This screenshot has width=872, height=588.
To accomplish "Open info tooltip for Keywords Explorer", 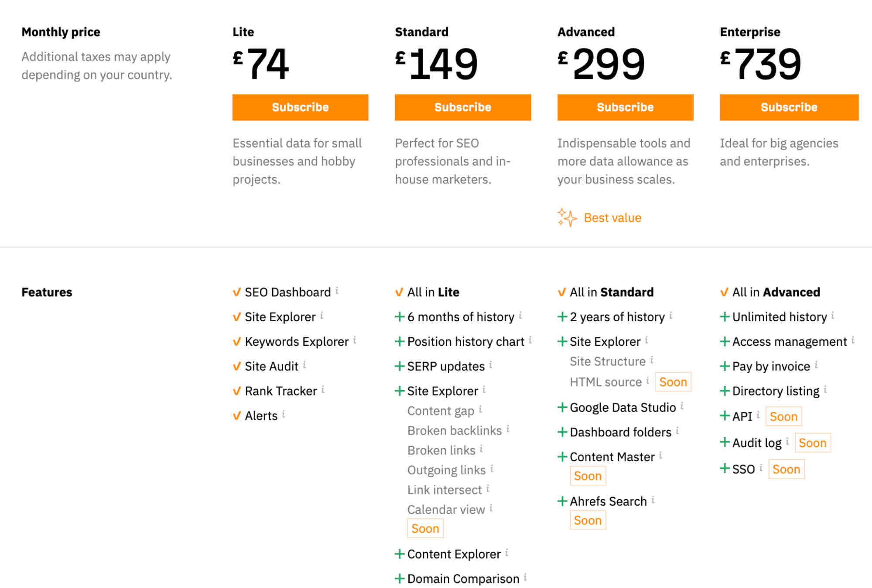I will click(355, 341).
